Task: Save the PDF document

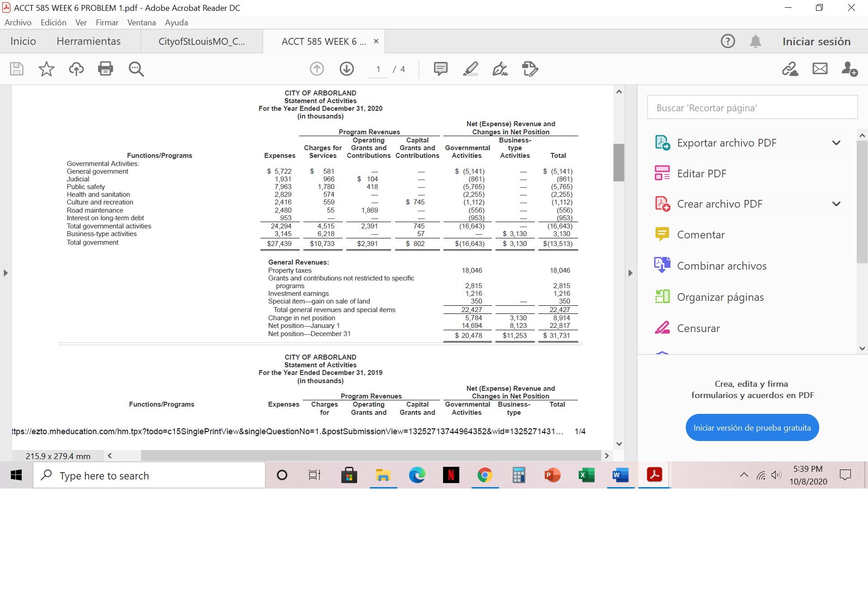Action: click(16, 69)
